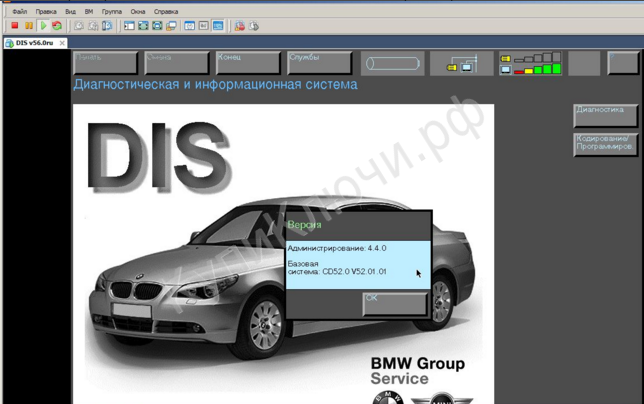This screenshot has height=404, width=644.
Task: Confirm the Версия dialog with OK
Action: [395, 304]
